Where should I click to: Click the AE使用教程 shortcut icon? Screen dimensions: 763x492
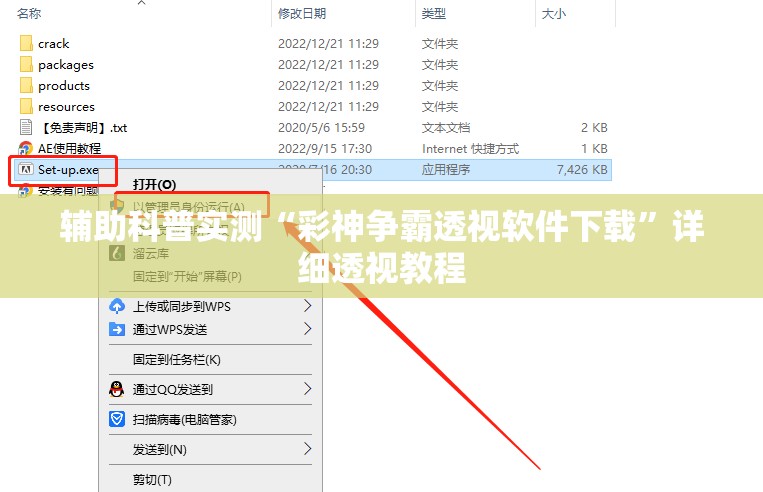click(x=25, y=148)
